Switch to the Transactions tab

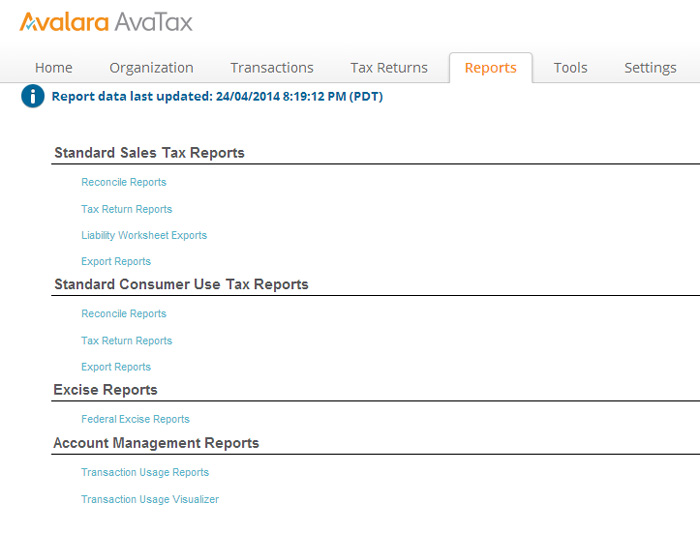(x=272, y=68)
